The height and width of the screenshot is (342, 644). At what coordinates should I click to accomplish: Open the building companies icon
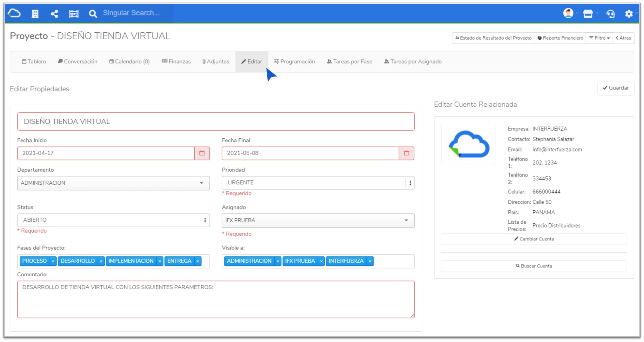point(35,14)
